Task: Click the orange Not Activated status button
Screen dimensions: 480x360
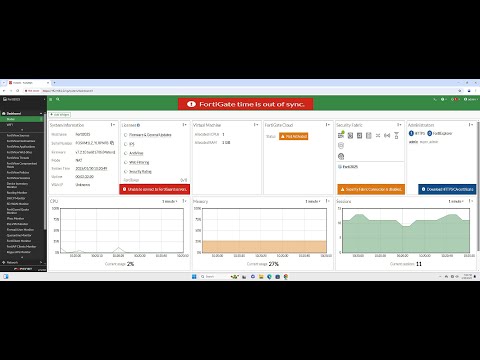Action: 293,136
